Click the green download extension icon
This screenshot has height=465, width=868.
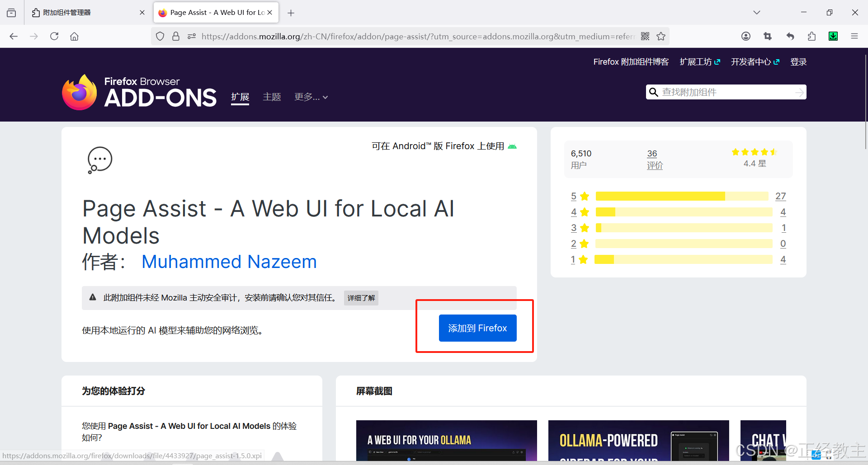[833, 36]
